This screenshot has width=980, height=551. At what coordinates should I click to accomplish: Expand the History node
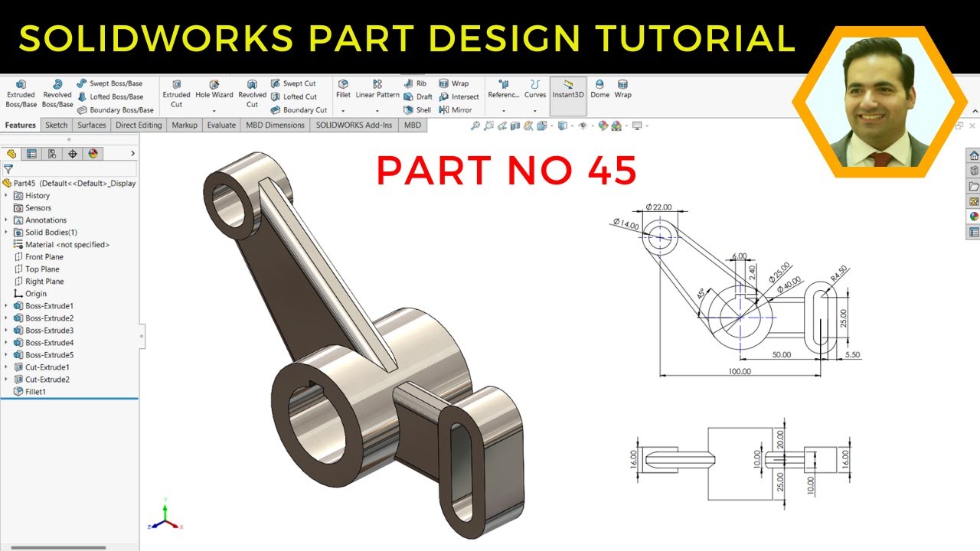[6, 196]
